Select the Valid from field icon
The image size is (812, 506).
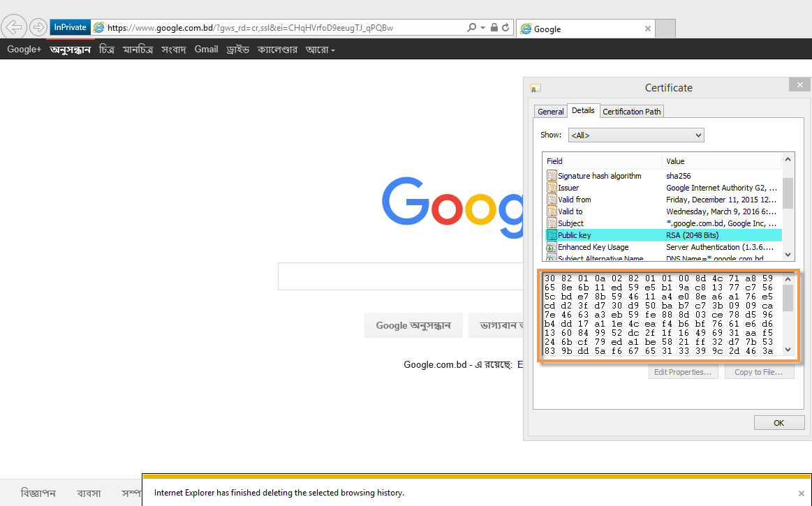tap(552, 200)
